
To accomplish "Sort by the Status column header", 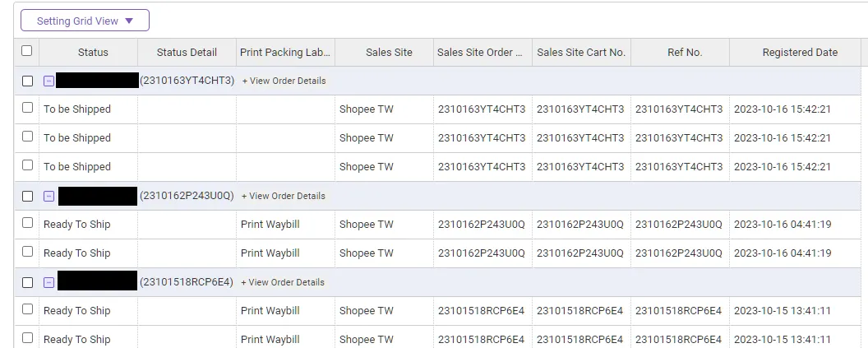I will (x=93, y=53).
